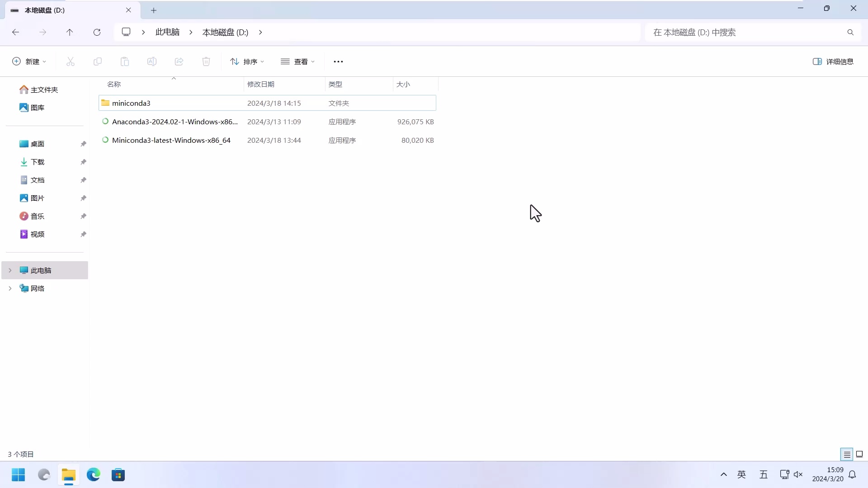Refresh the current folder view

click(x=97, y=32)
